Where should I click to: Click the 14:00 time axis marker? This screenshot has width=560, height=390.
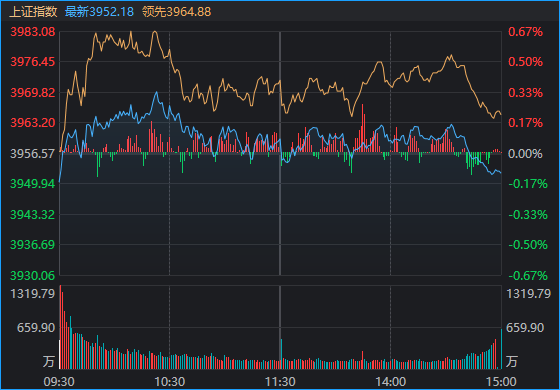[x=391, y=382]
